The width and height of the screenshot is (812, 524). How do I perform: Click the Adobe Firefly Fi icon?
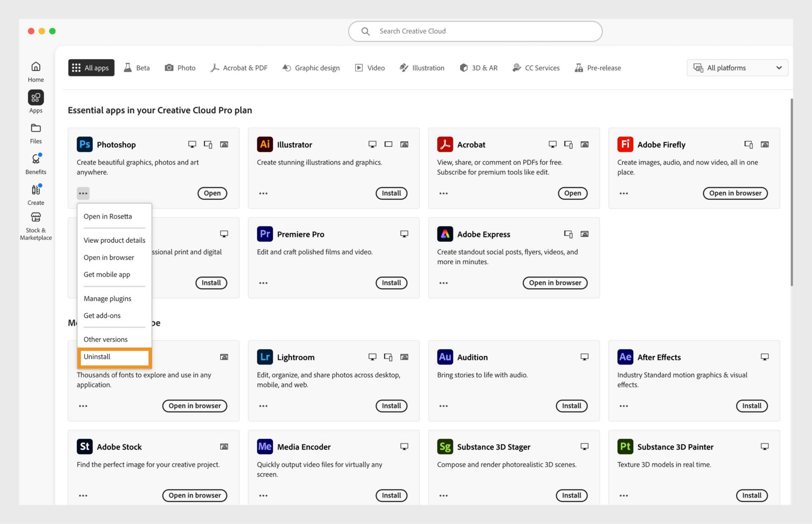point(625,144)
